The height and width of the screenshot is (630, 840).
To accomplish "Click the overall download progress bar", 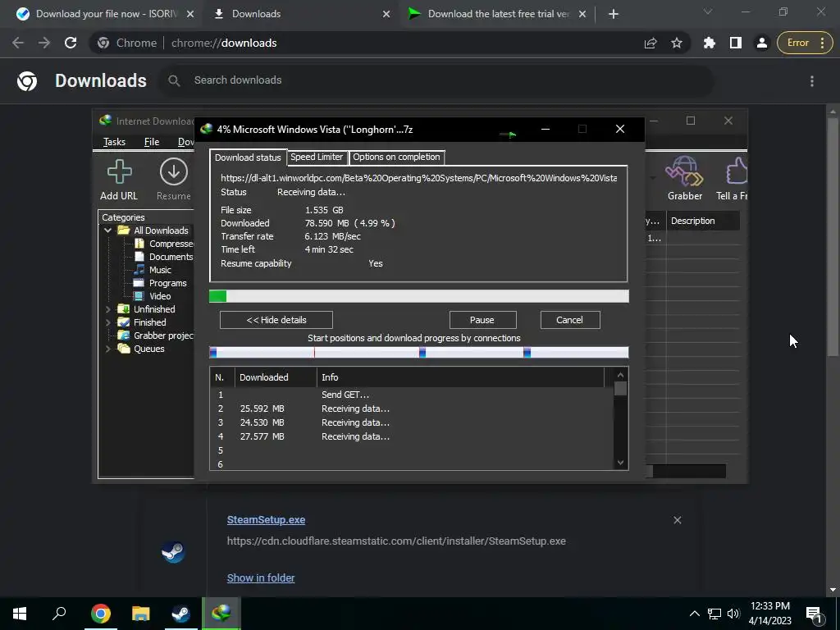I will click(x=419, y=296).
